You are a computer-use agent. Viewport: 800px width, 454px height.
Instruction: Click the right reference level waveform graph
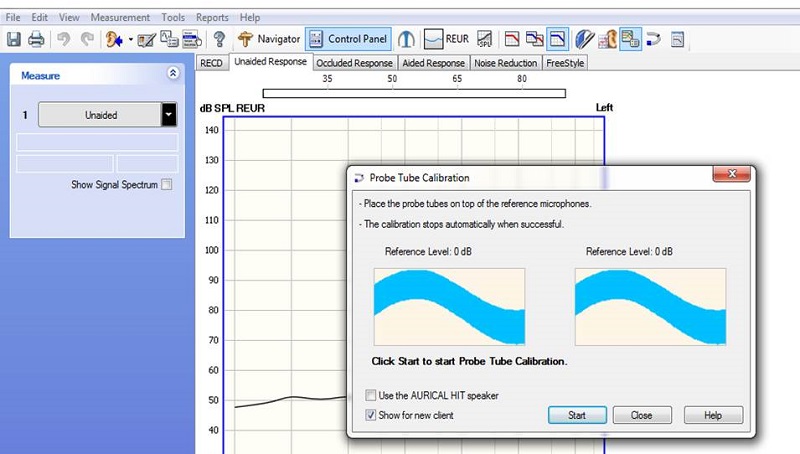tap(650, 307)
